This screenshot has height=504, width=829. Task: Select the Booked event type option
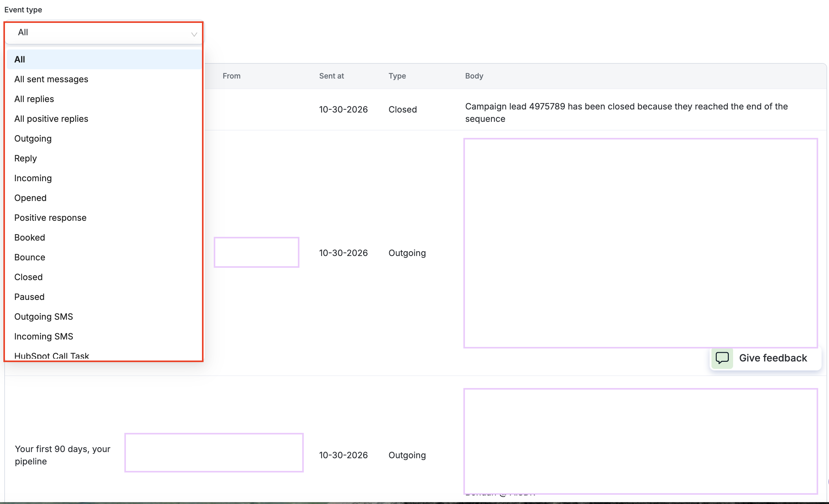(x=104, y=238)
